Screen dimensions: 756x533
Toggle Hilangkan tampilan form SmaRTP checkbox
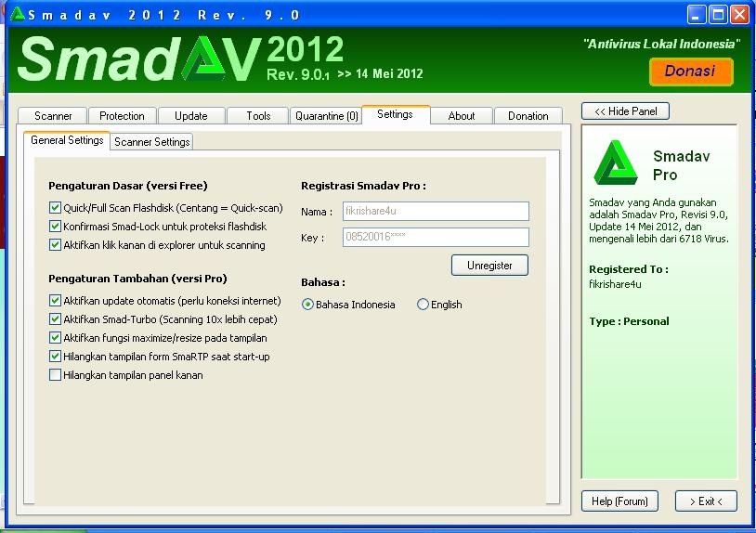[55, 357]
